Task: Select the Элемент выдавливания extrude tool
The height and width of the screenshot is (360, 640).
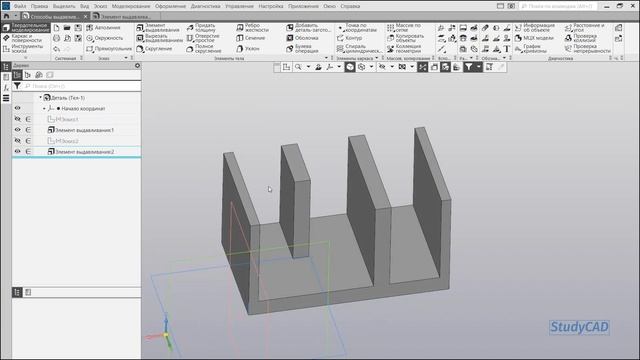Action: tap(158, 27)
